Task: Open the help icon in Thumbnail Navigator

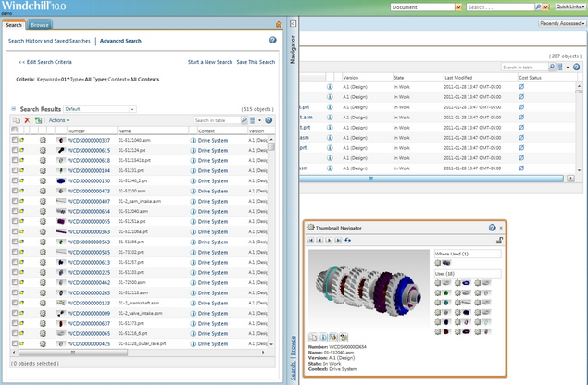Action: 493,228
